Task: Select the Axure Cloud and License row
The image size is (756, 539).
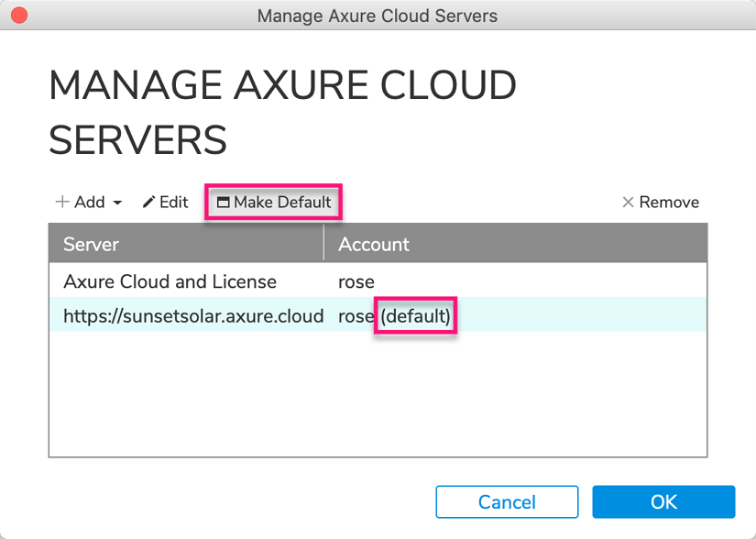Action: [x=378, y=281]
